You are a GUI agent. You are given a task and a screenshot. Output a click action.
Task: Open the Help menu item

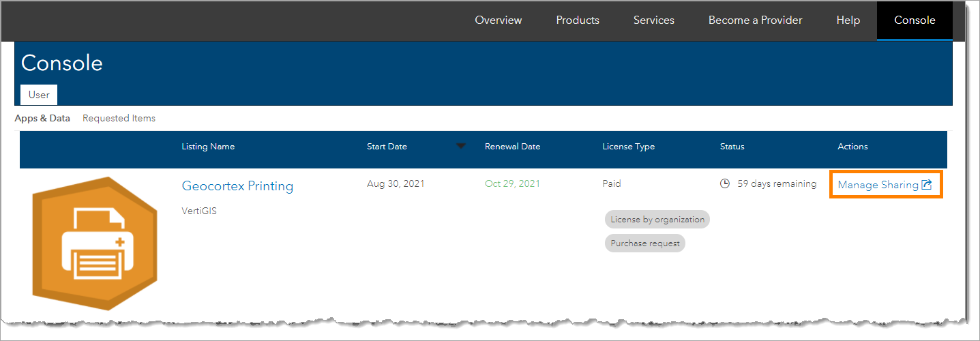click(x=848, y=20)
